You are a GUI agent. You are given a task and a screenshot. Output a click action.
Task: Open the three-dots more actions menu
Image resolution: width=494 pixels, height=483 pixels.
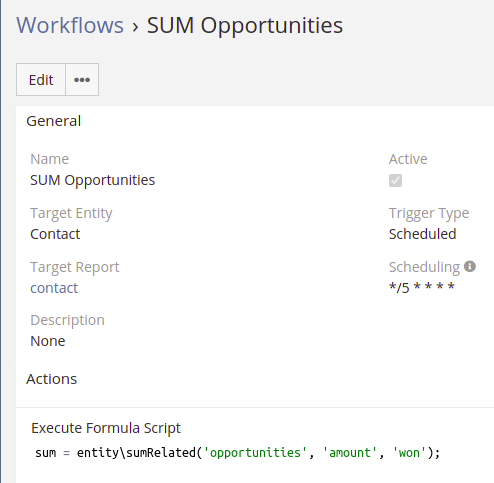tap(82, 80)
